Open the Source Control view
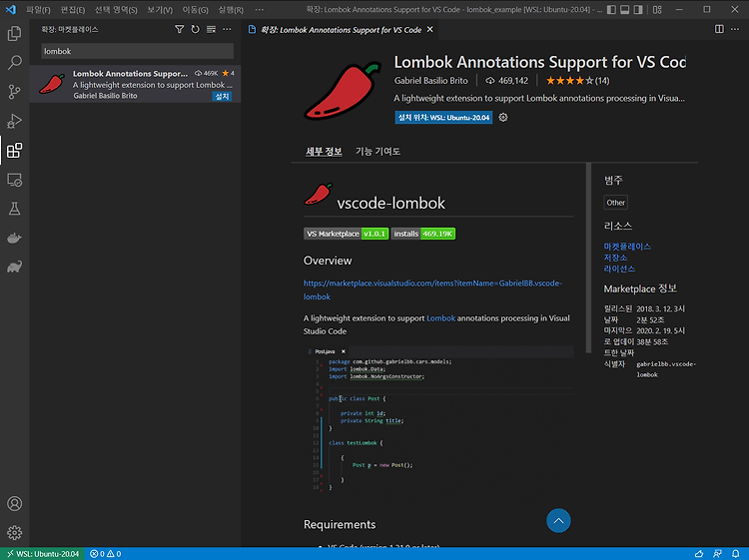749x560 pixels. click(14, 92)
